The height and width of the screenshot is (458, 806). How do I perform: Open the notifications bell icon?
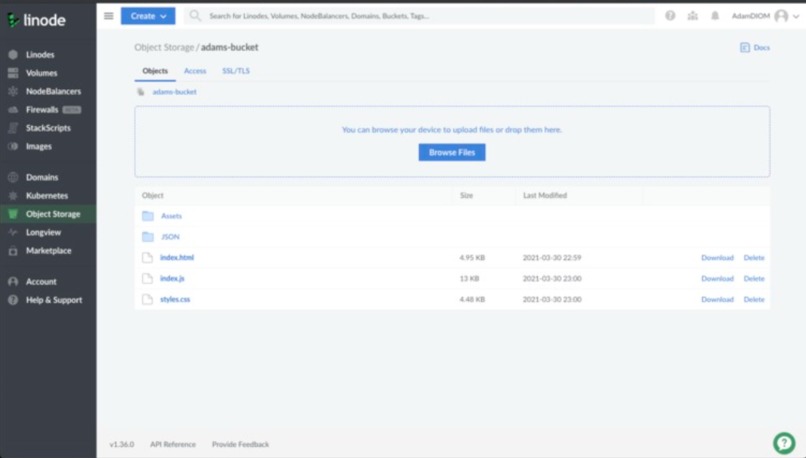pos(715,16)
